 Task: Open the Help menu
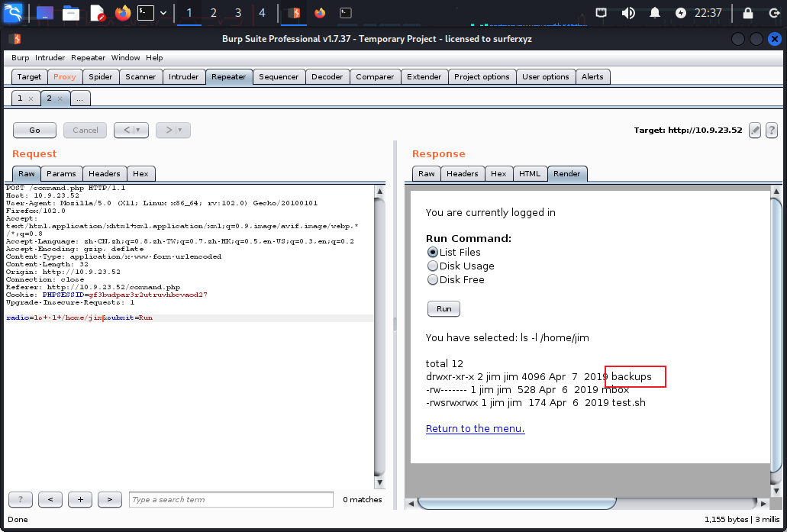(155, 58)
